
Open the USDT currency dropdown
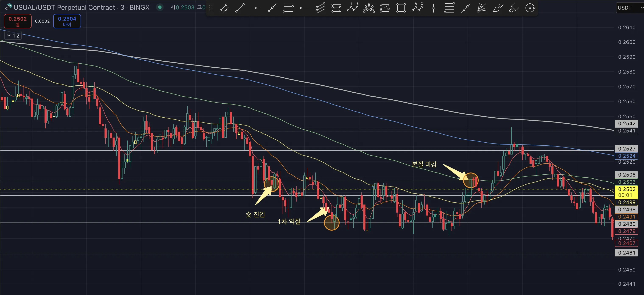tap(630, 8)
